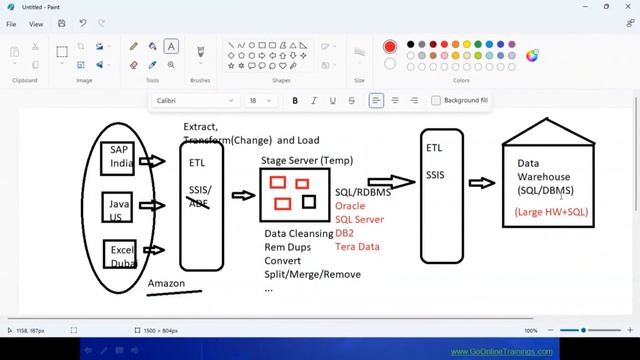Click the Data Warehouse text on canvas
This screenshot has height=360, width=640.
[x=544, y=170]
